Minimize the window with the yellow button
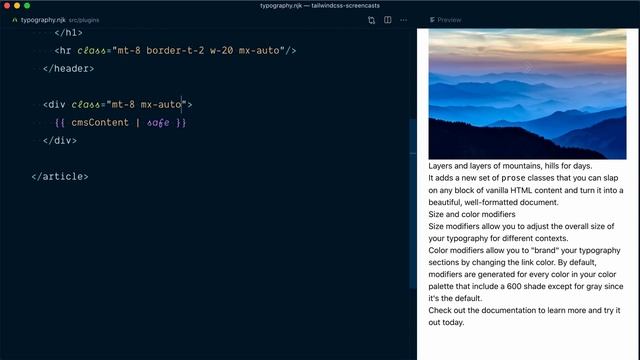The image size is (640, 360). click(17, 5)
